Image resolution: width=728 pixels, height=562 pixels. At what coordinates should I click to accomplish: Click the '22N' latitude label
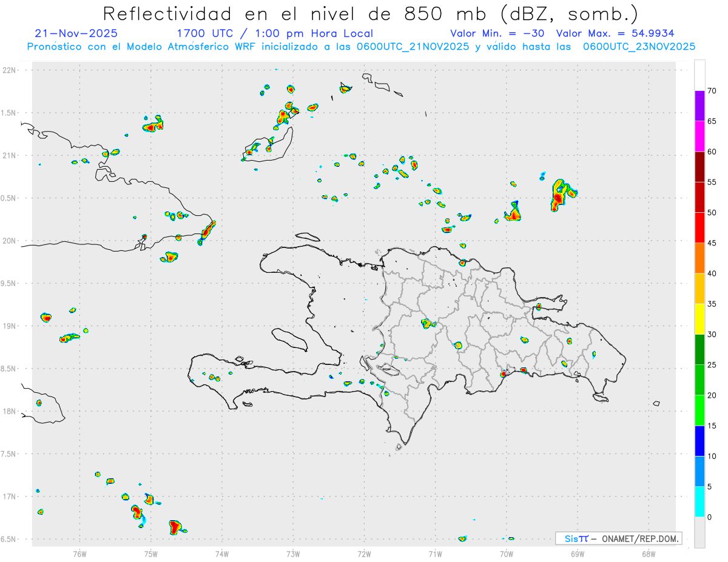pyautogui.click(x=10, y=70)
